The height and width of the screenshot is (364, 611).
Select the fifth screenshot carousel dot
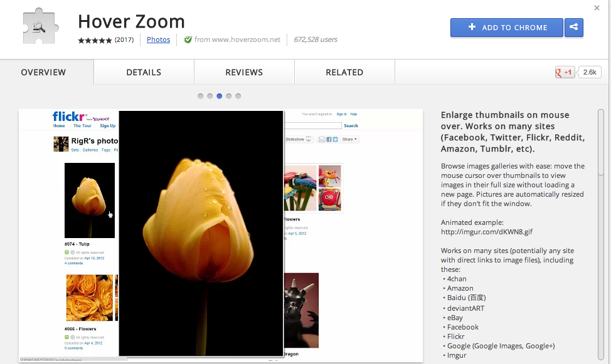[238, 96]
